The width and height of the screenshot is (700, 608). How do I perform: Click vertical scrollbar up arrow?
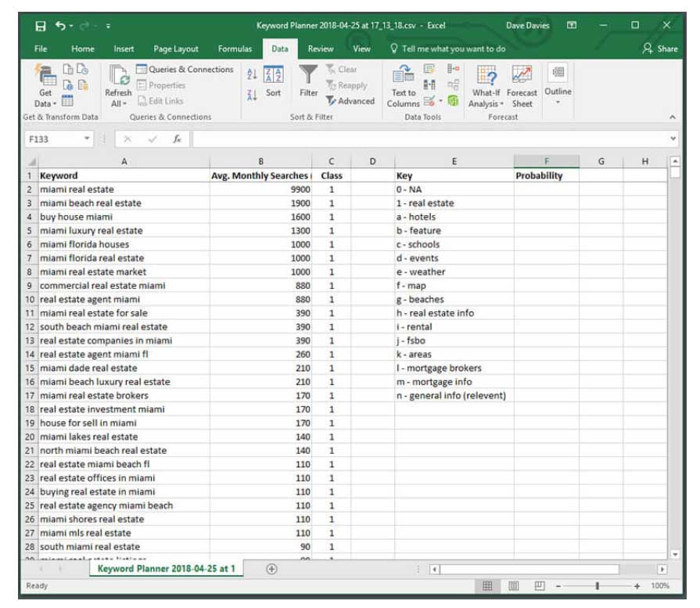pyautogui.click(x=675, y=161)
